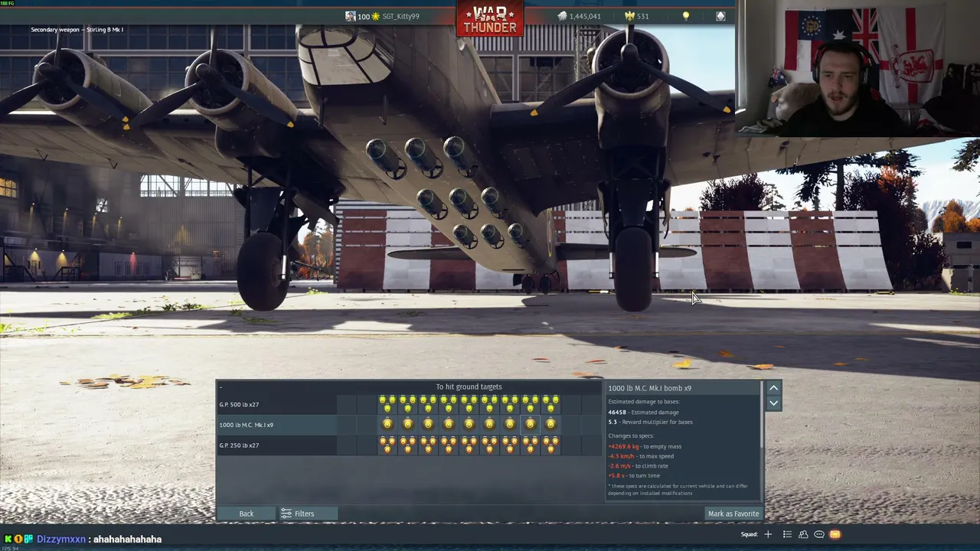
Task: Click the up arrow beside bomb info
Action: 773,388
